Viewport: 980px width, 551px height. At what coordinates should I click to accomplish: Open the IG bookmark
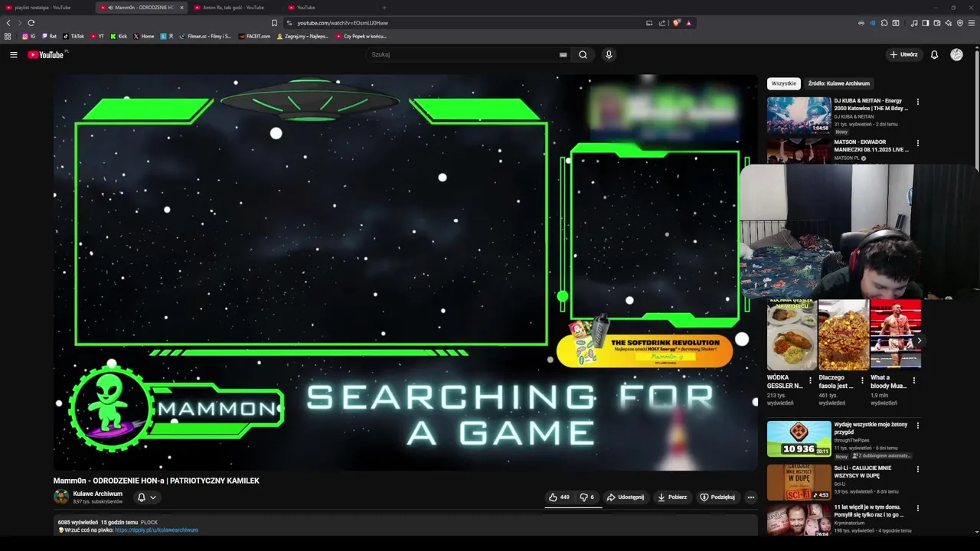click(29, 36)
